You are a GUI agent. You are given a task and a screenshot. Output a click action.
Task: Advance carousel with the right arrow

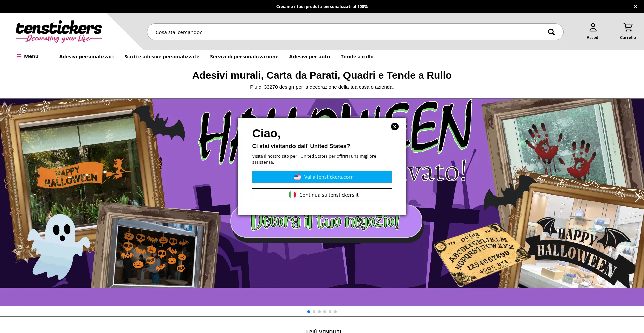pos(637,197)
